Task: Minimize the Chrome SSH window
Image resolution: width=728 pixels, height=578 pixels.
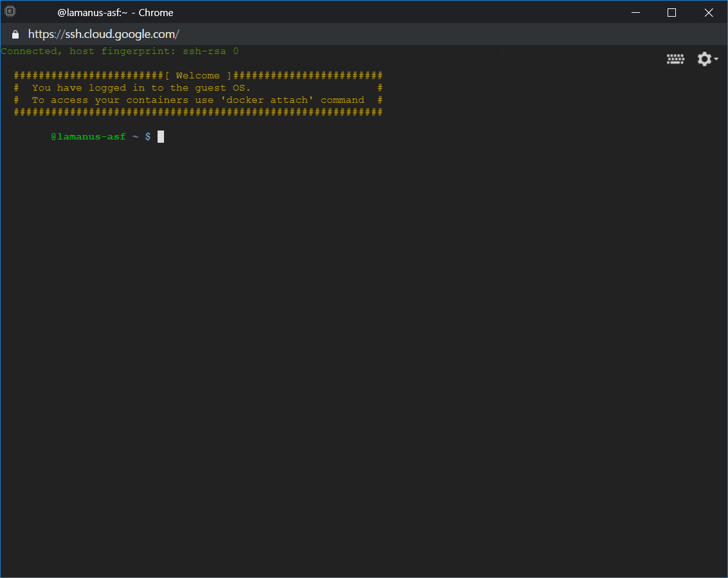Action: (x=635, y=12)
